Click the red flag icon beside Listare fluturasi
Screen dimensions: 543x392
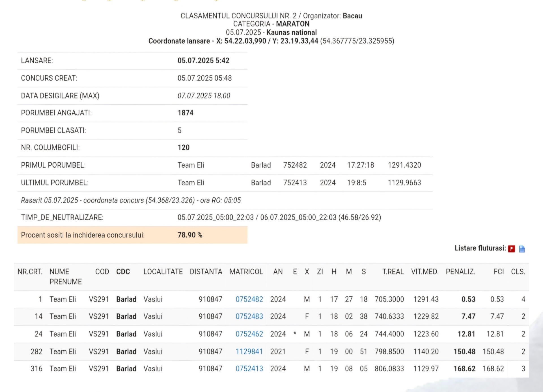511,249
